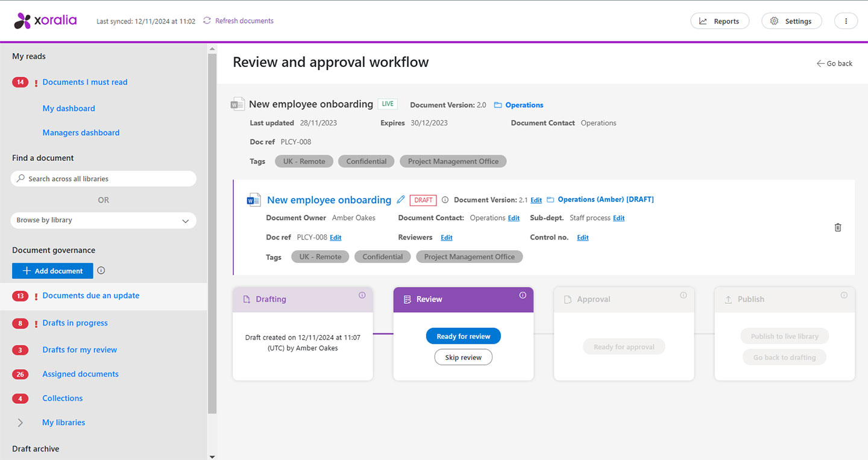Image resolution: width=868 pixels, height=460 pixels.
Task: Click the Go back to drafting button
Action: [x=785, y=358]
